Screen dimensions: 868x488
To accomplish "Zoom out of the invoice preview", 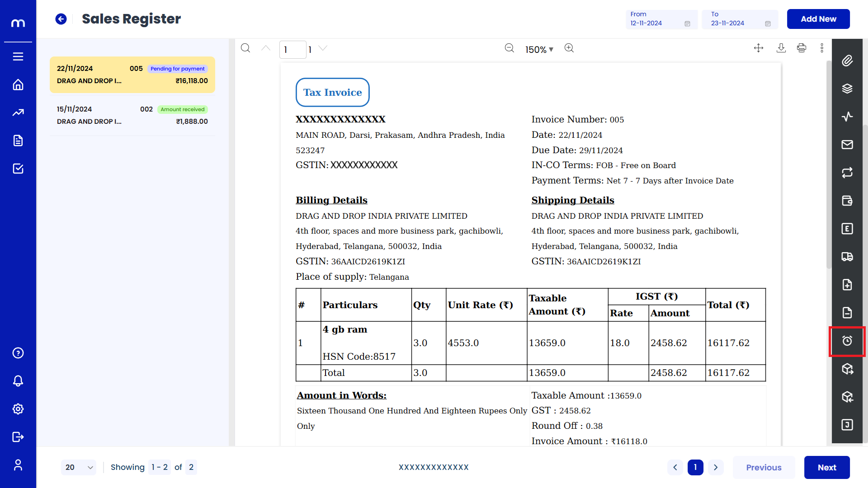I will point(509,48).
